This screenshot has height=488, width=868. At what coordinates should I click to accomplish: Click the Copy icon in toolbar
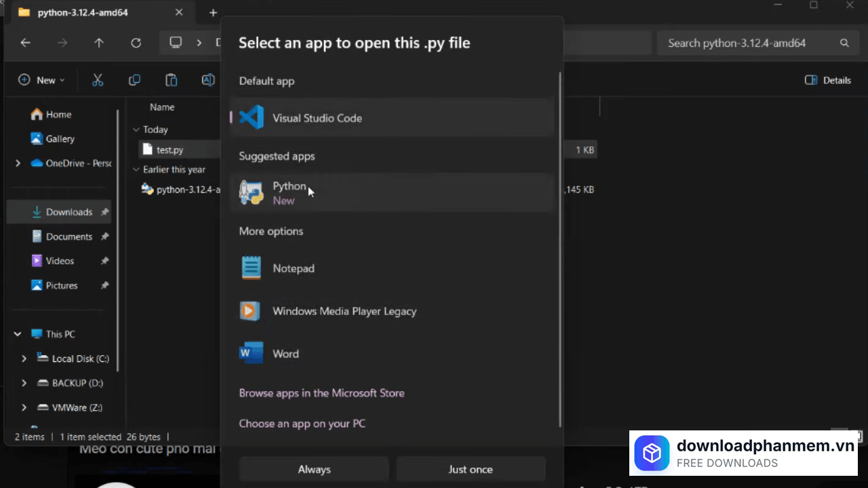[x=134, y=80]
